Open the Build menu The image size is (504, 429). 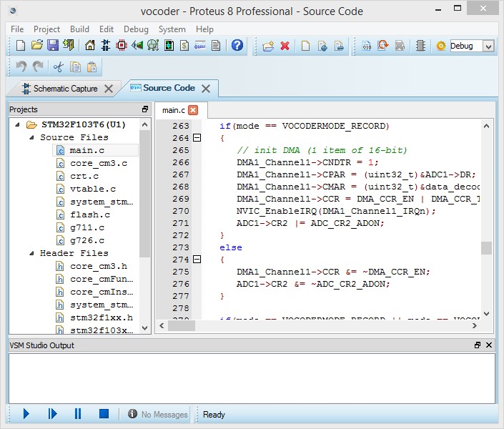[79, 29]
